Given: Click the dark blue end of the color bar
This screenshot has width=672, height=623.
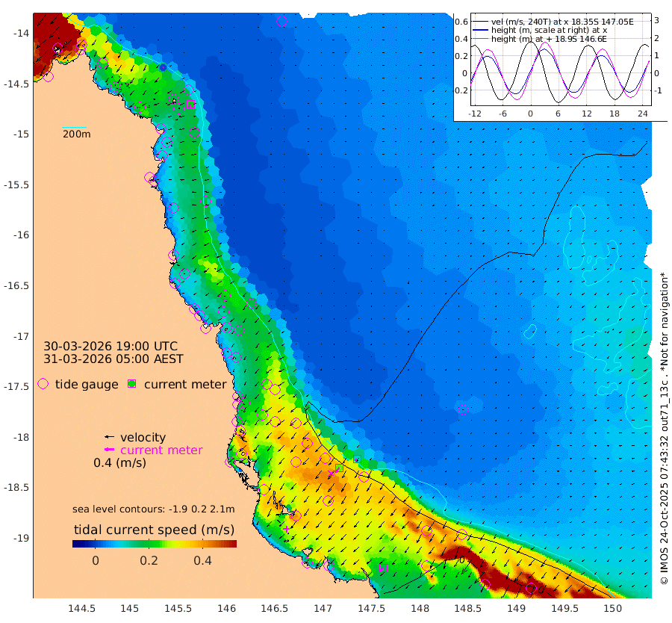Looking at the screenshot, I should [x=77, y=544].
